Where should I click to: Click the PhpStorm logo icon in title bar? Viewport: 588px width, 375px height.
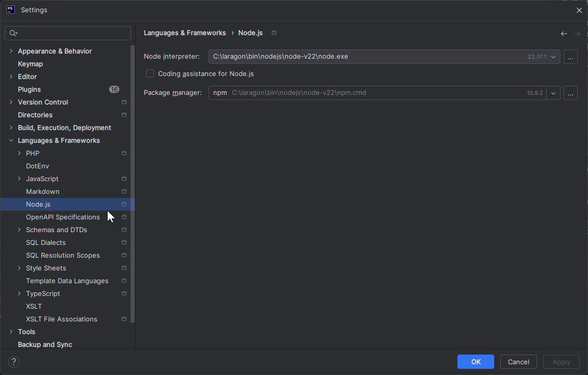(11, 10)
